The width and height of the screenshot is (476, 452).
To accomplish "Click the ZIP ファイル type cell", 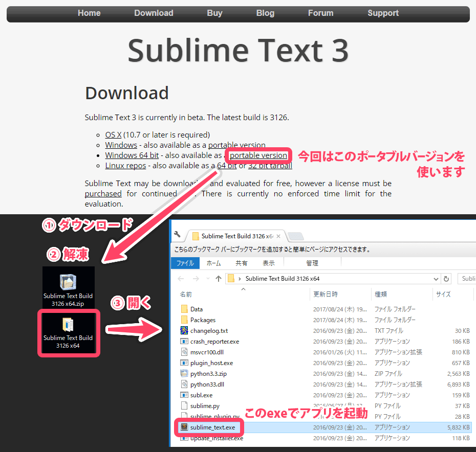I will [388, 374].
